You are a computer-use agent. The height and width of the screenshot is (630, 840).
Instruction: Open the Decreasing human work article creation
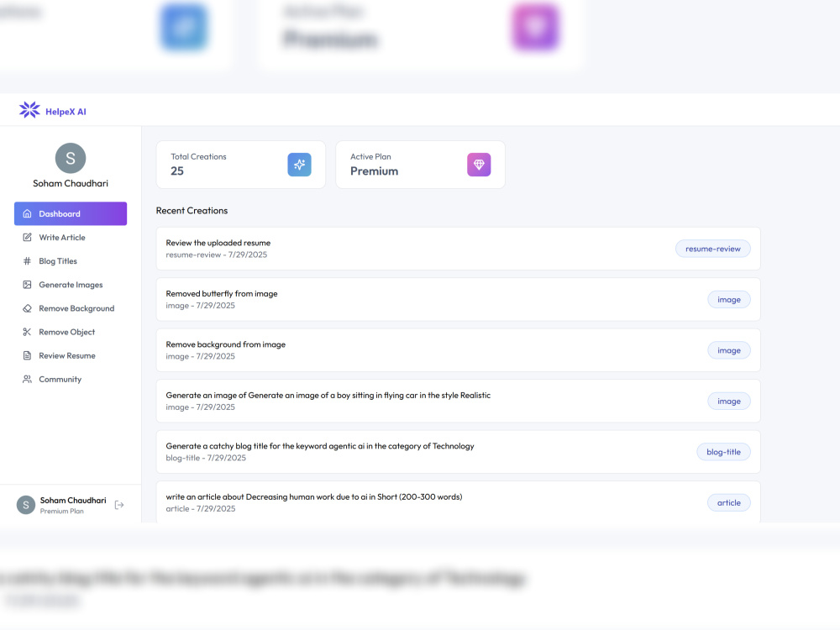click(x=458, y=502)
